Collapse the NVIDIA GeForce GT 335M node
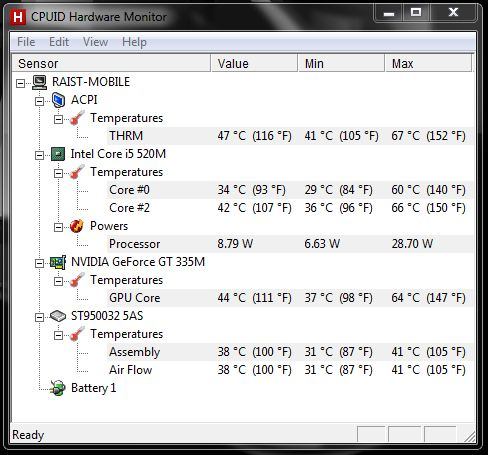This screenshot has height=455, width=488. tap(39, 263)
